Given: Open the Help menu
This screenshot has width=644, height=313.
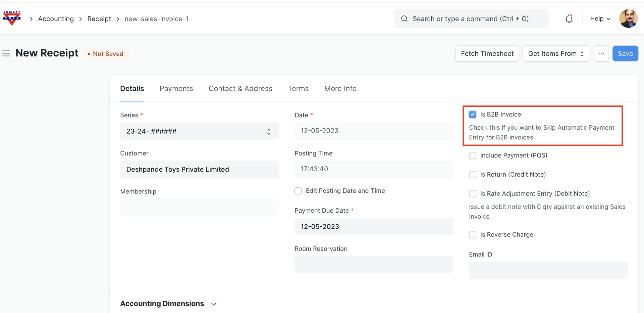Looking at the screenshot, I should coord(600,19).
